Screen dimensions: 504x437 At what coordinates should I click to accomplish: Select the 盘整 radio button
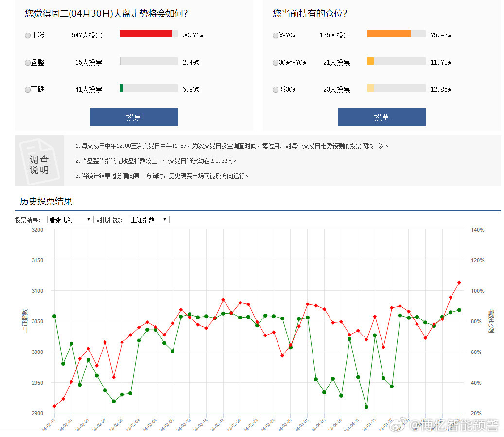(27, 62)
